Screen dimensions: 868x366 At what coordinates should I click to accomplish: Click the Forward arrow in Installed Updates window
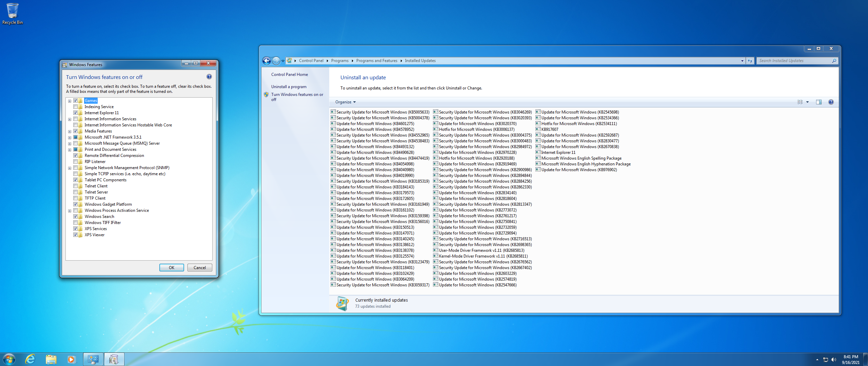pos(276,61)
